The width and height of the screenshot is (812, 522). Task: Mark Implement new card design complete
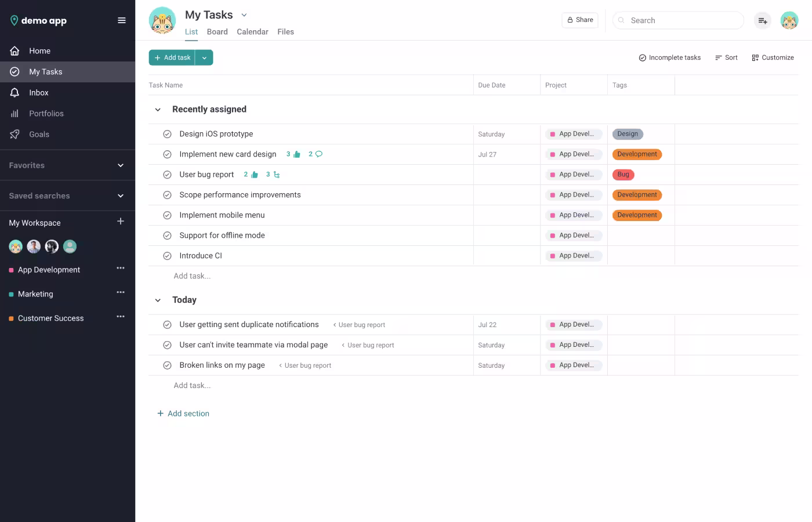[167, 154]
